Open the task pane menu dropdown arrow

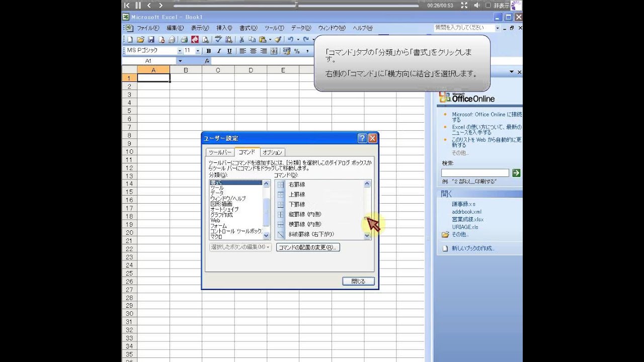[512, 72]
